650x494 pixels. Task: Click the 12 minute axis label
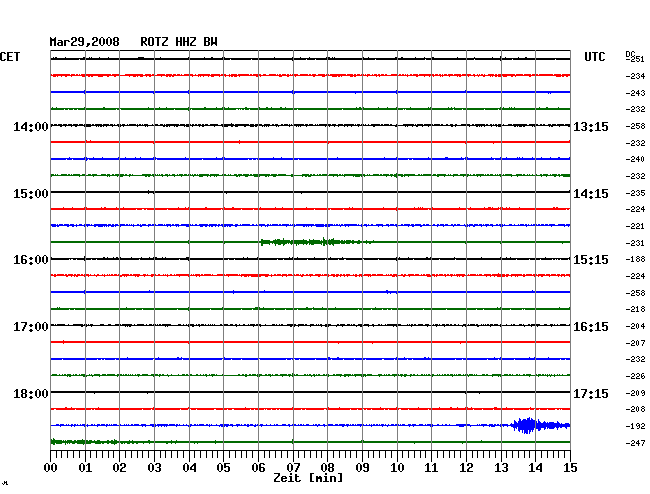(466, 468)
